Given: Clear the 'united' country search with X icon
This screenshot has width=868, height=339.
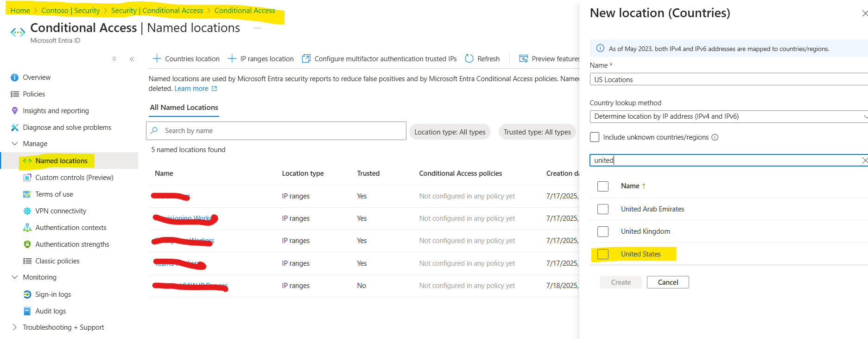Looking at the screenshot, I should (x=864, y=160).
